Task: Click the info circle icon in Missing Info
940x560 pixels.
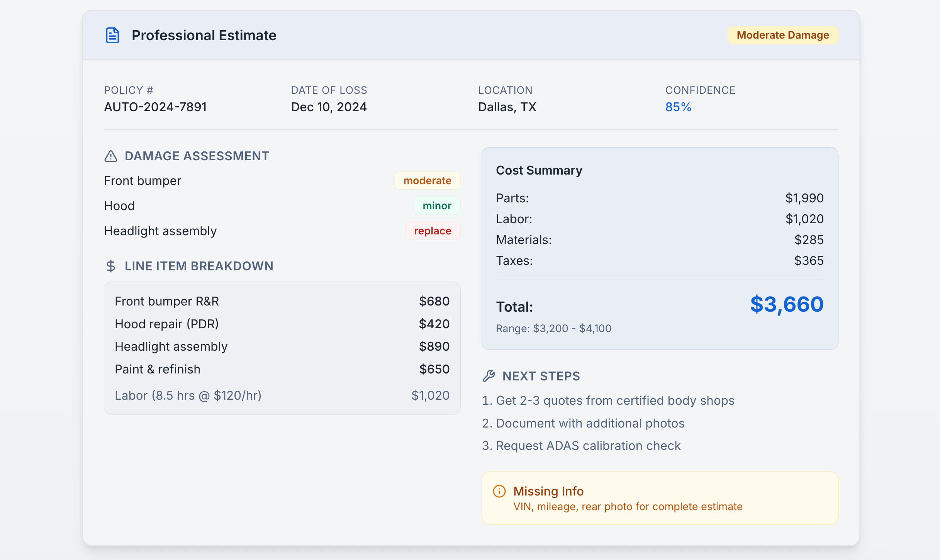Action: 499,491
